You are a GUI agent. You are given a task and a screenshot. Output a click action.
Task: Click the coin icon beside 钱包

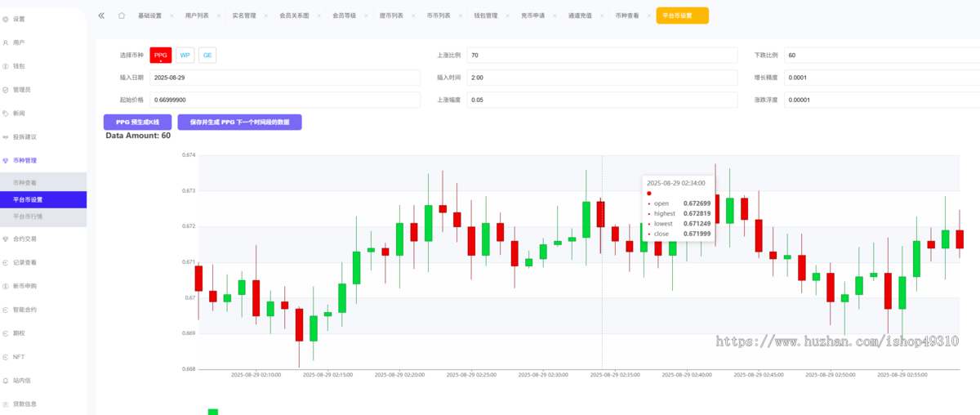point(6,66)
